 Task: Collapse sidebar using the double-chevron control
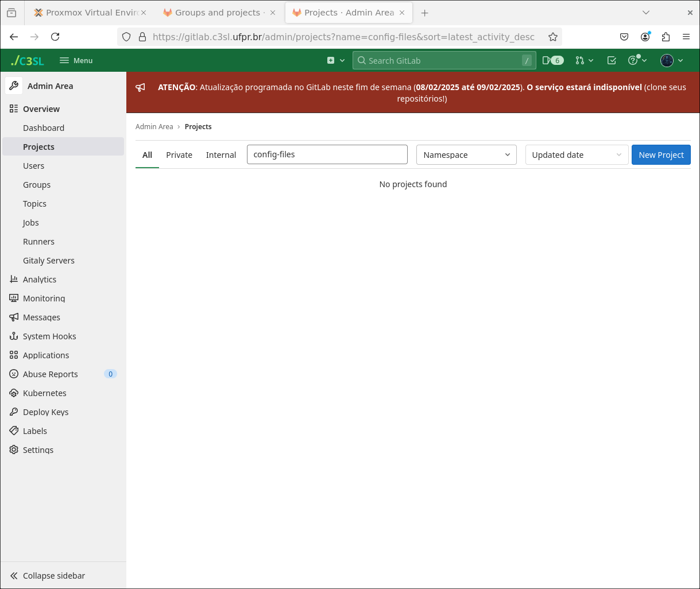pos(47,576)
